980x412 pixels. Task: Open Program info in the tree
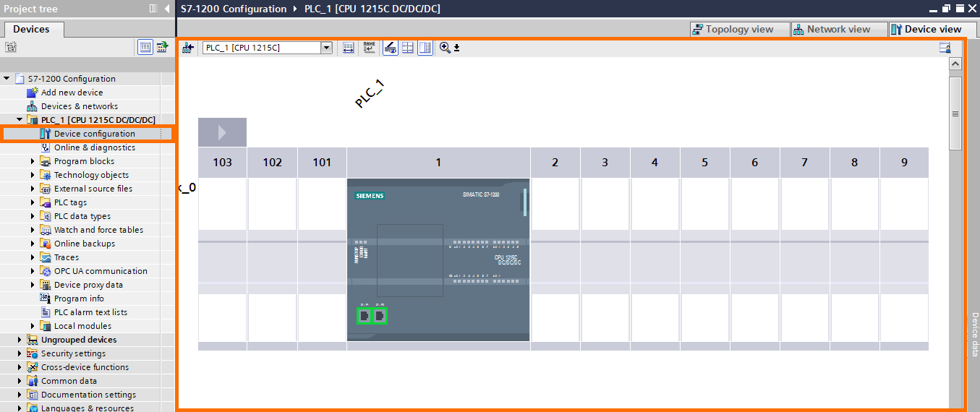78,299
